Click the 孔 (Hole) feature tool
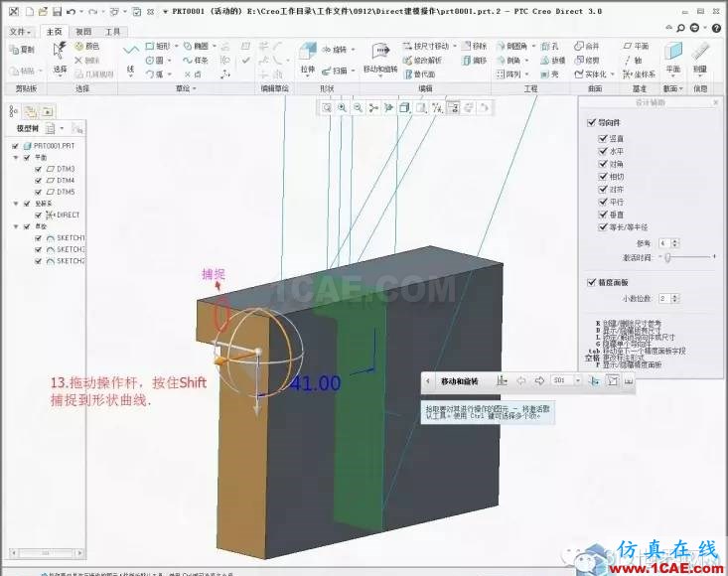 click(x=550, y=46)
